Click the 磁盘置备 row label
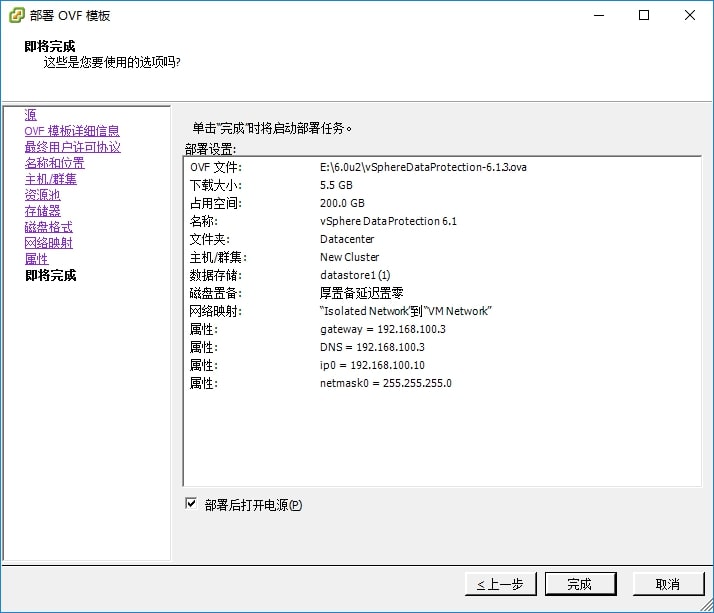Viewport: 714px width, 613px height. point(216,293)
